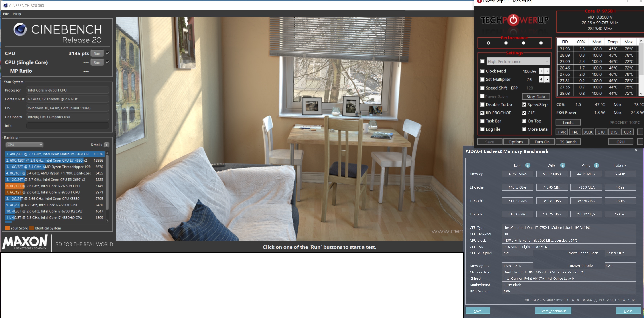The image size is (644, 318).
Task: Click the up arrow of ThrottleStop table scrollbar
Action: point(641,41)
